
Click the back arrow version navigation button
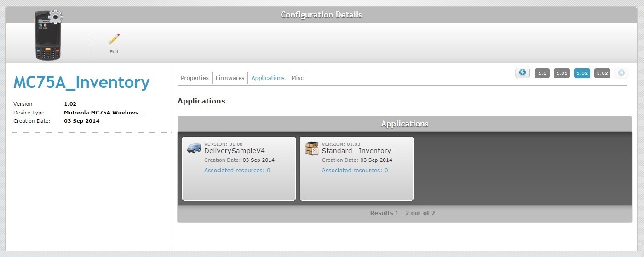tap(523, 73)
